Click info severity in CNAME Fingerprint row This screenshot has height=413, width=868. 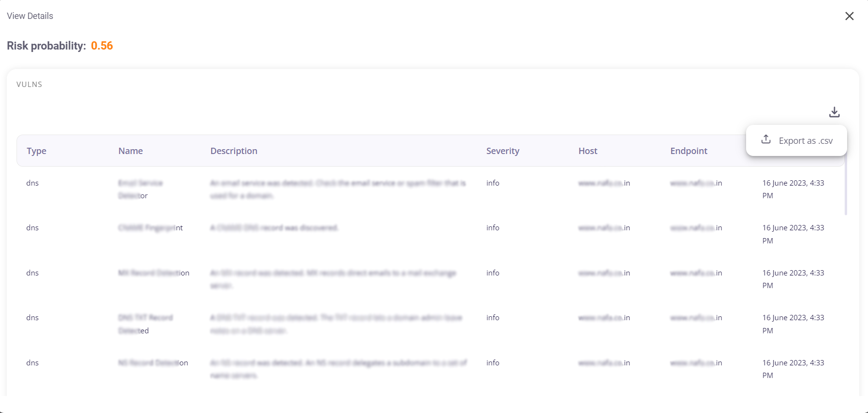pyautogui.click(x=493, y=228)
